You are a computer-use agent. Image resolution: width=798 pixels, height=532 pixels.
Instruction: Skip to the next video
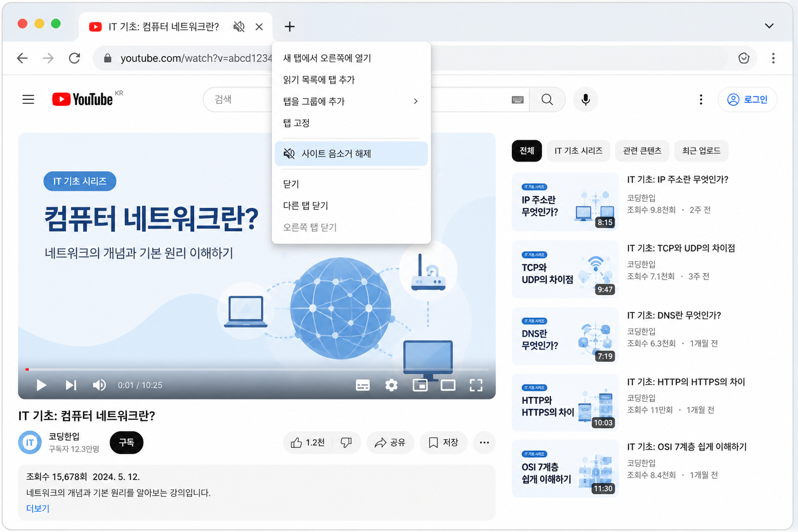[x=71, y=385]
